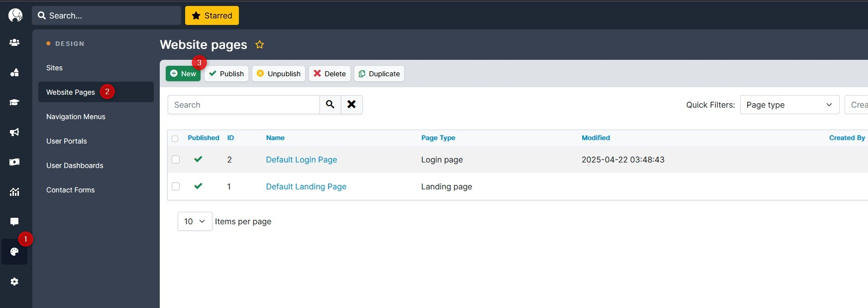Check the Default Landing Page row checkbox
Image resolution: width=868 pixels, height=308 pixels.
click(x=176, y=186)
